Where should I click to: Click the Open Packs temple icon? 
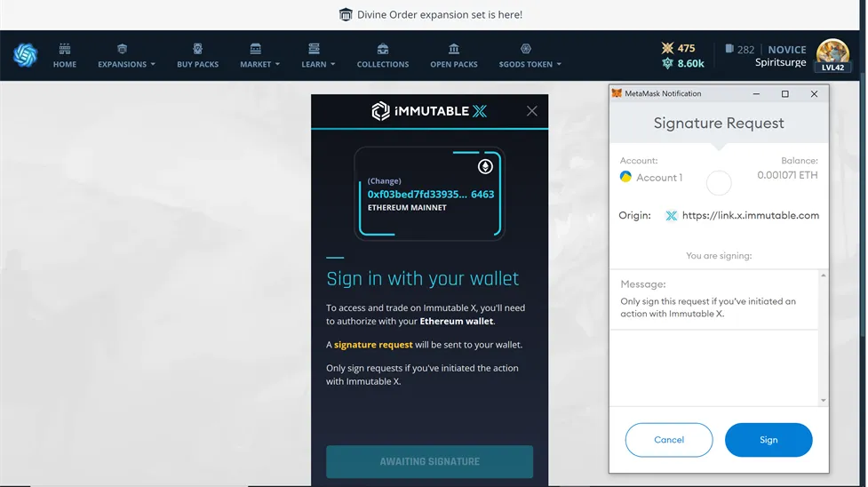click(x=454, y=49)
